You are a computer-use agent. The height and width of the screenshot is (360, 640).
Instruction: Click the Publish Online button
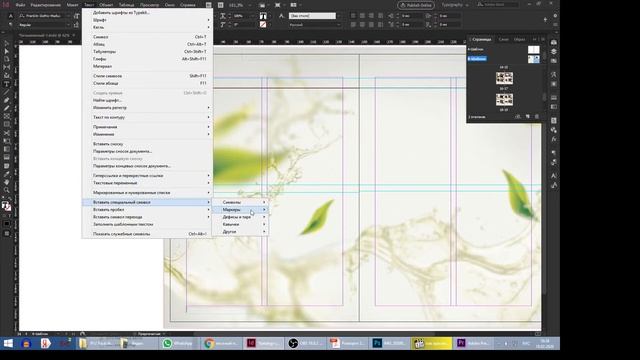416,5
